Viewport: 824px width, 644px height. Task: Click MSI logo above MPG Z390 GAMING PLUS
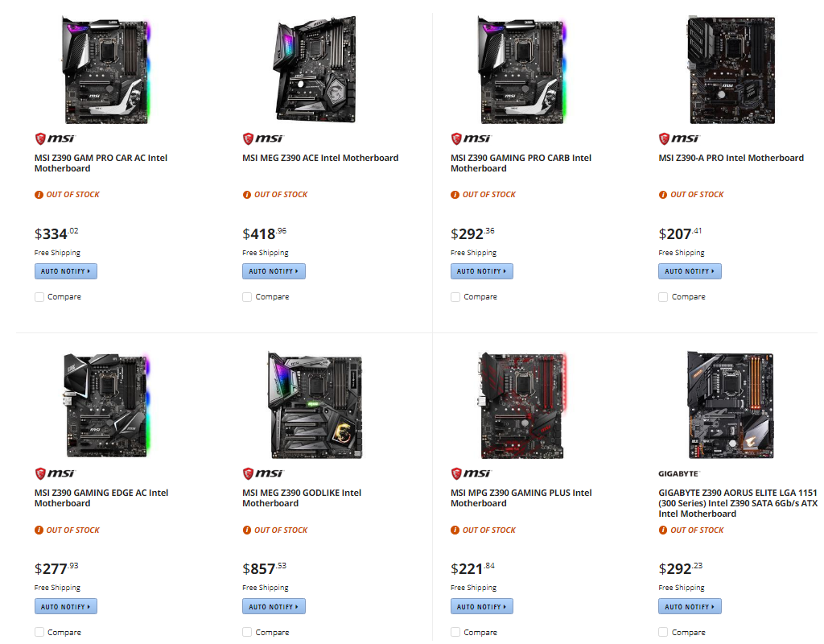tap(471, 473)
